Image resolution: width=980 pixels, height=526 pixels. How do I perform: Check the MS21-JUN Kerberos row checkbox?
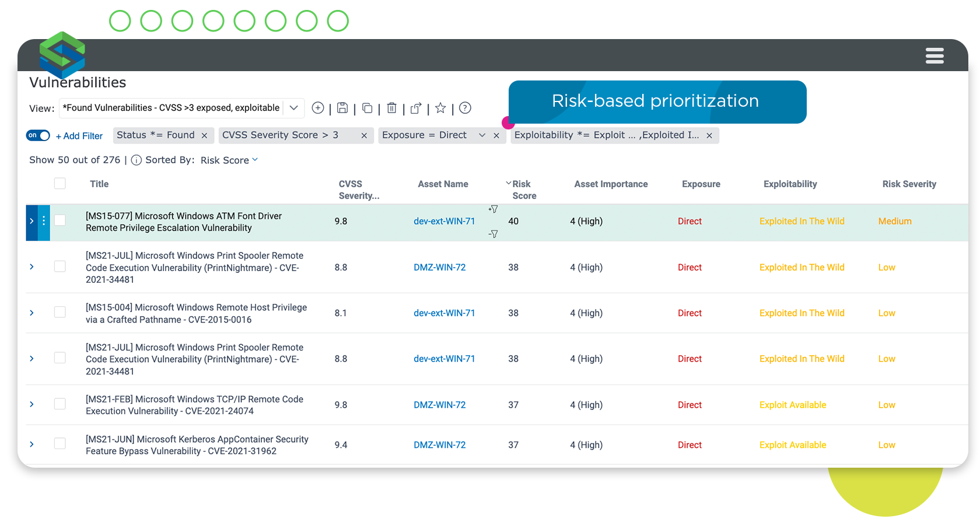[x=60, y=444]
